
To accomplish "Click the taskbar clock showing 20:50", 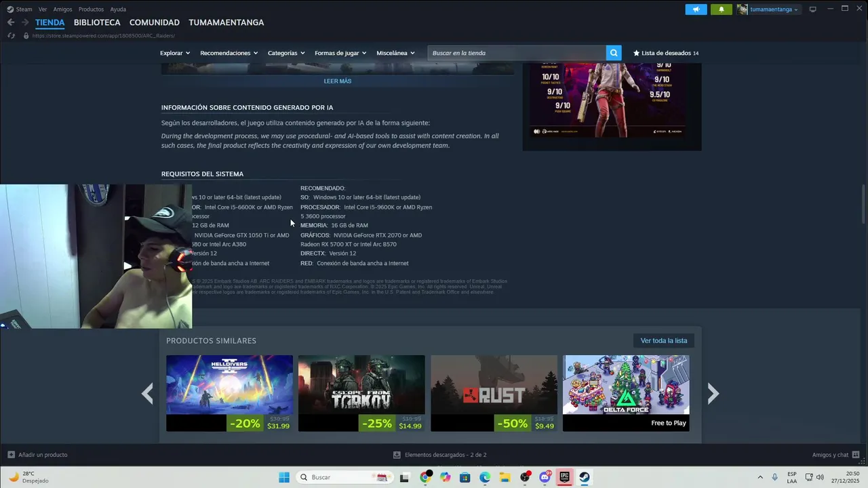I will pos(846,477).
